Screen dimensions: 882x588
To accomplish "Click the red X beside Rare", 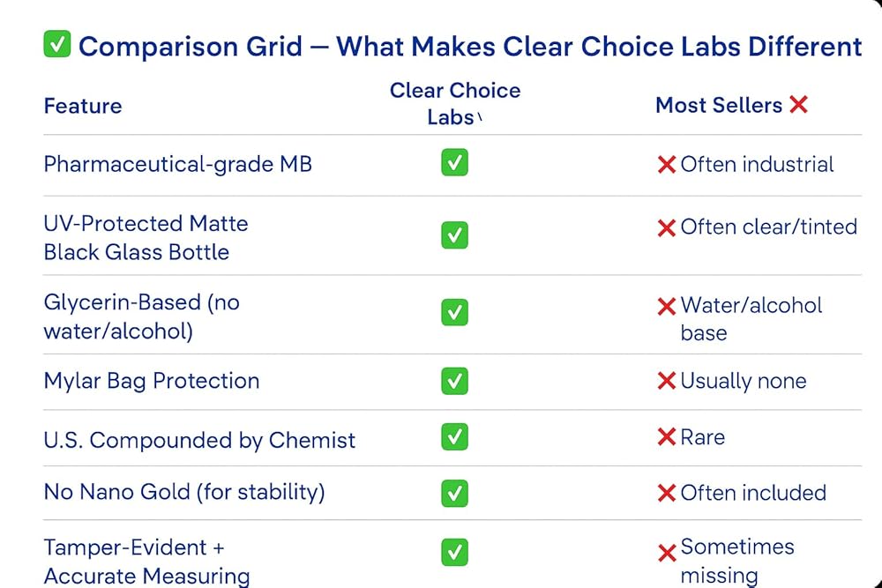I will 667,437.
